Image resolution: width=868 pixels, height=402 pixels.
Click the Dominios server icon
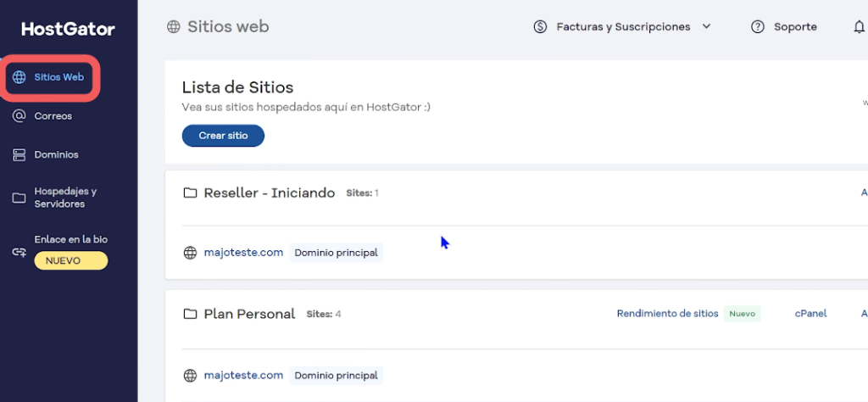19,155
